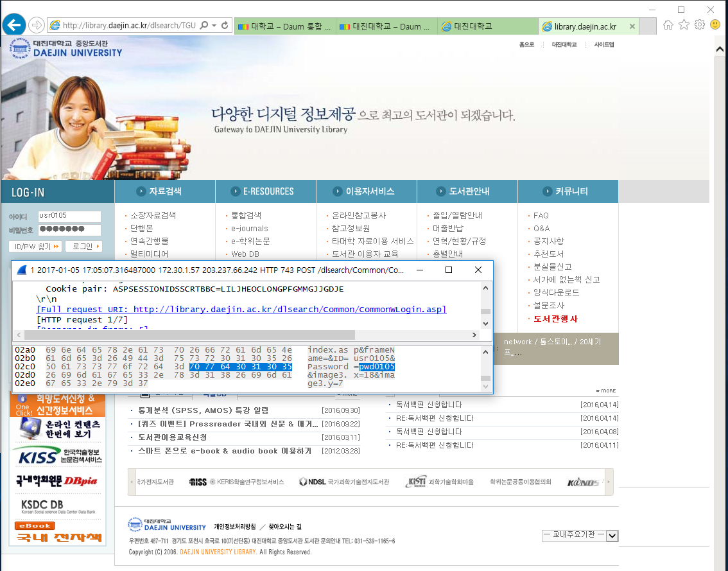This screenshot has height=571, width=728.
Task: Open the 신간정보서비스 One Click banner
Action: 58,405
